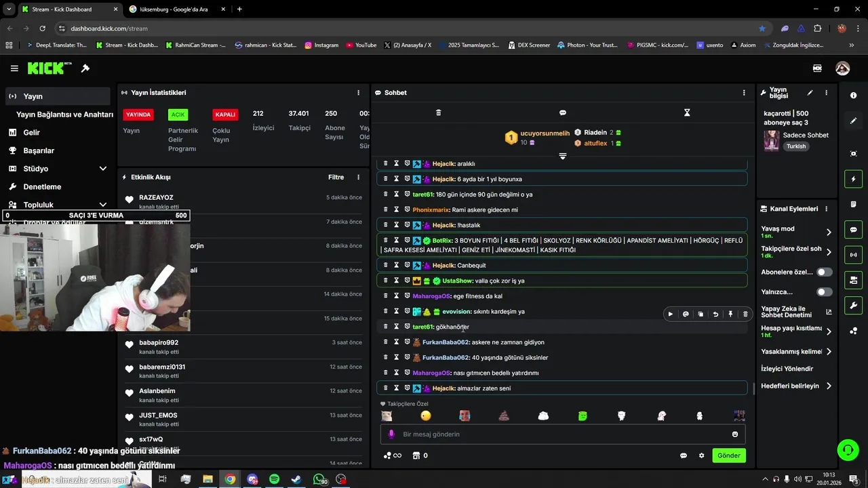Screen dimensions: 868x488
Task: Click the pencil icon beside Yayın bilgisi
Action: coord(810,93)
